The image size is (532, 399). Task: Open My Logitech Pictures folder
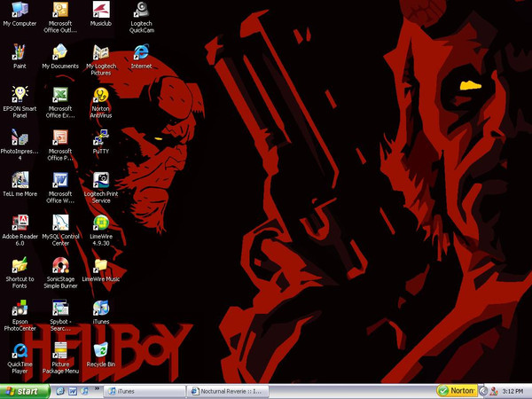101,59
